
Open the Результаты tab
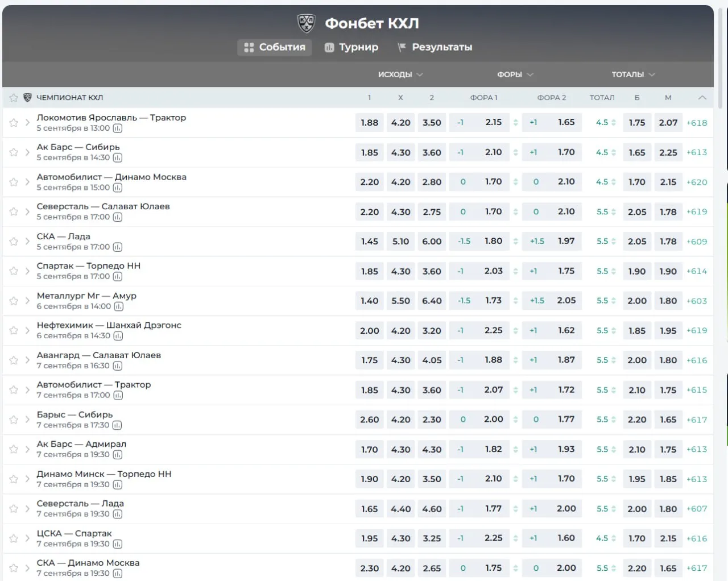coord(435,47)
